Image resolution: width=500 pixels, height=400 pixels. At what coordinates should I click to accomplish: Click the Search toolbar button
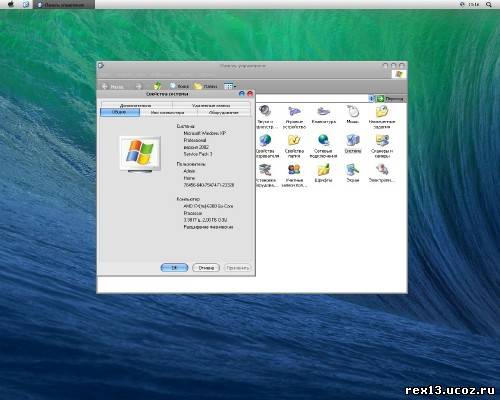pos(179,86)
